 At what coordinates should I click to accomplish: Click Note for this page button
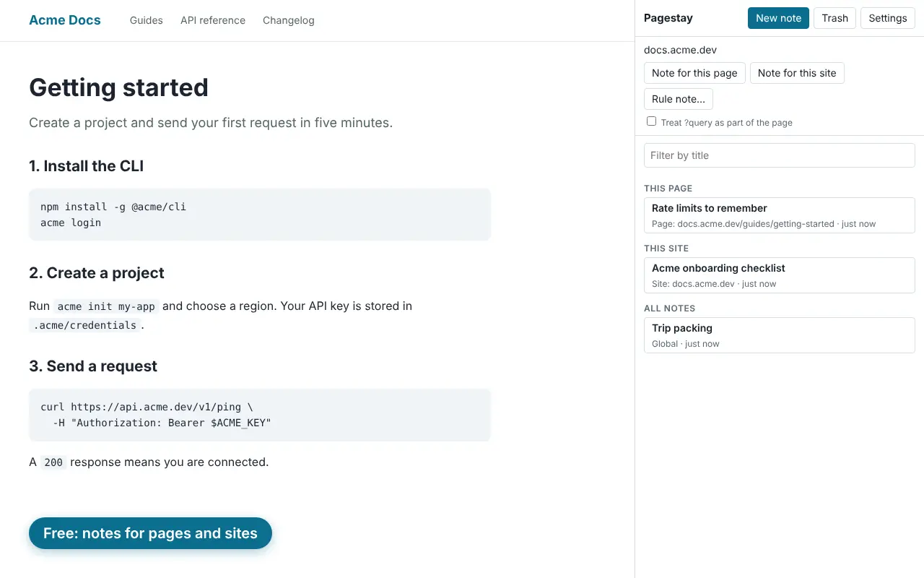pos(694,73)
